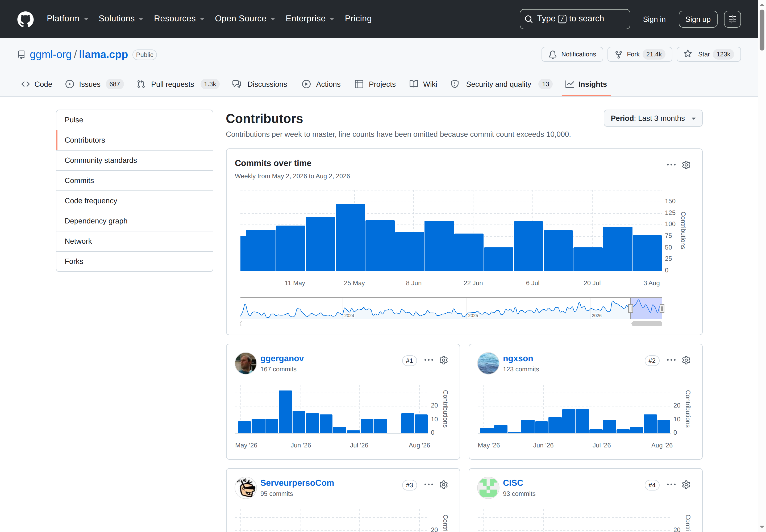Click ggerganov's avatar image
This screenshot has width=766, height=532.
coord(246,363)
